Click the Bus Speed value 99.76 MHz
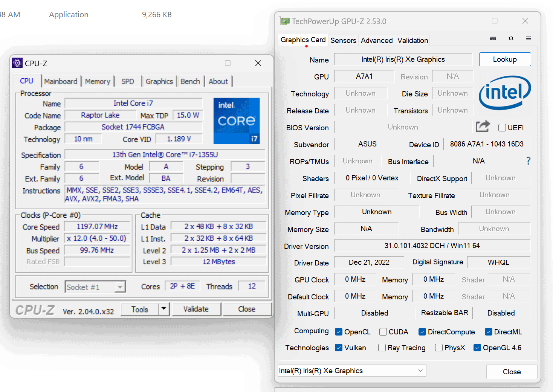The width and height of the screenshot is (553, 392). tap(97, 250)
